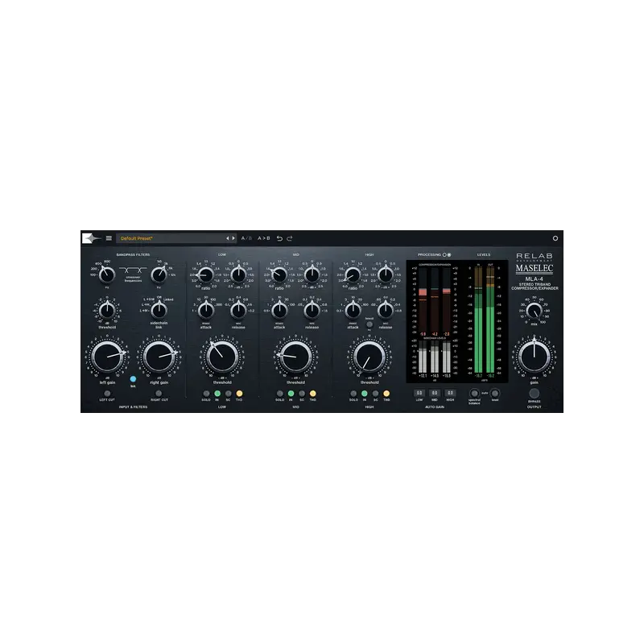Image resolution: width=644 pixels, height=644 pixels.
Task: Click the LOW band large threshold knob
Action: [x=222, y=357]
